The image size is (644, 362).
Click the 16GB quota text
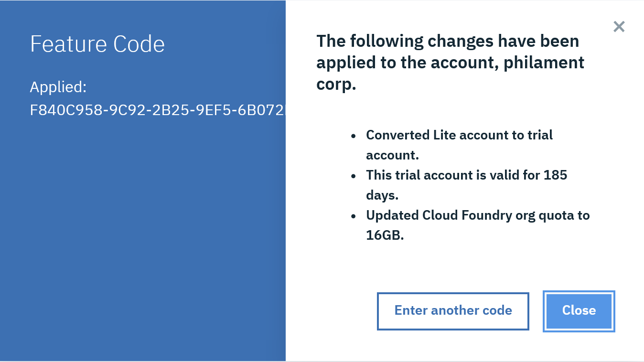coord(385,235)
